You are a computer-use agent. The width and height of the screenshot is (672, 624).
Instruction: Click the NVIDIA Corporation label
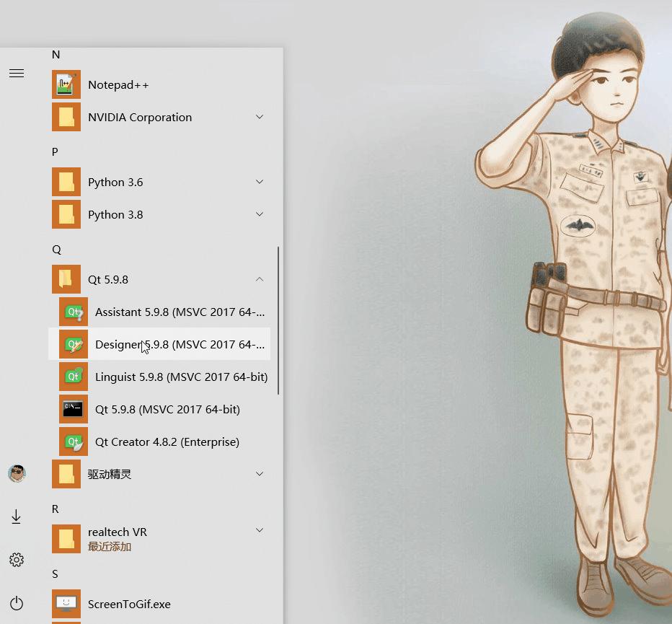coord(140,117)
